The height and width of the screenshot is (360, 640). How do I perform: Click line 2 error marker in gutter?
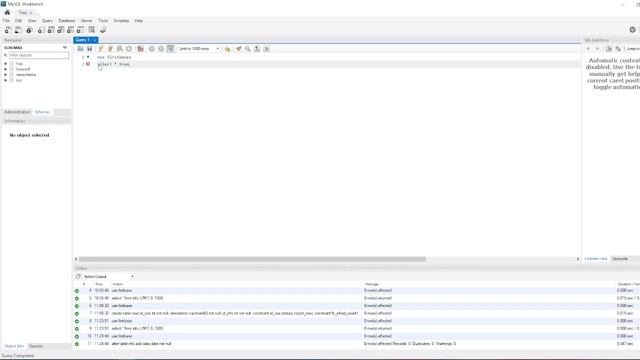click(x=88, y=64)
